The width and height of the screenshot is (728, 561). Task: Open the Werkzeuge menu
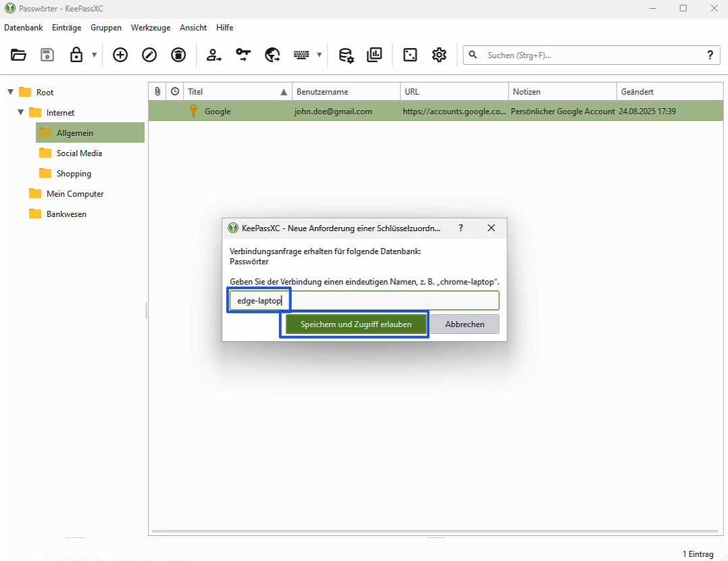151,28
